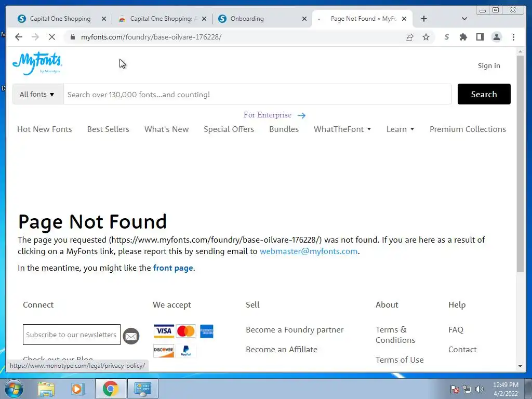Click the padlock site info icon

(x=73, y=37)
